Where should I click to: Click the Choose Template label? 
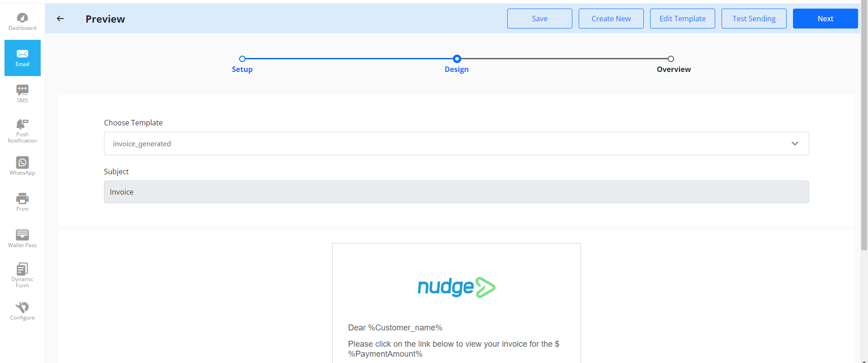(x=133, y=123)
